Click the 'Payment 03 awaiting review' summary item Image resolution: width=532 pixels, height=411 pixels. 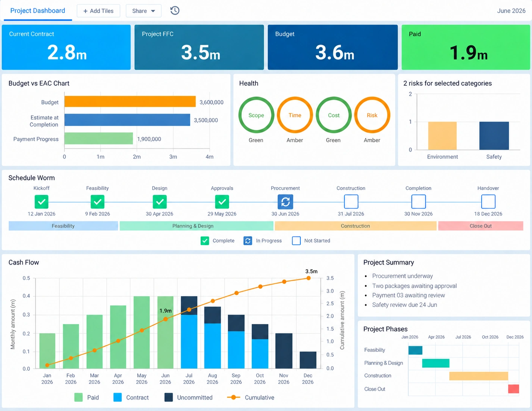click(x=409, y=295)
